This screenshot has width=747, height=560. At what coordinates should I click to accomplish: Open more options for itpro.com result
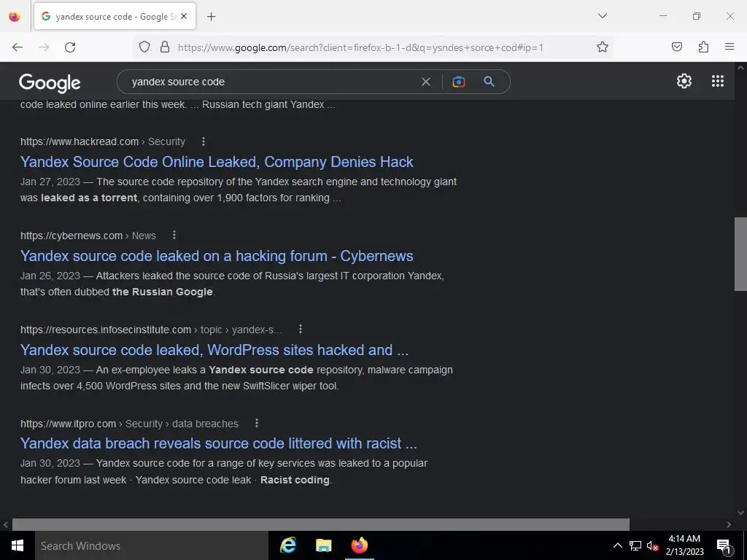click(257, 423)
